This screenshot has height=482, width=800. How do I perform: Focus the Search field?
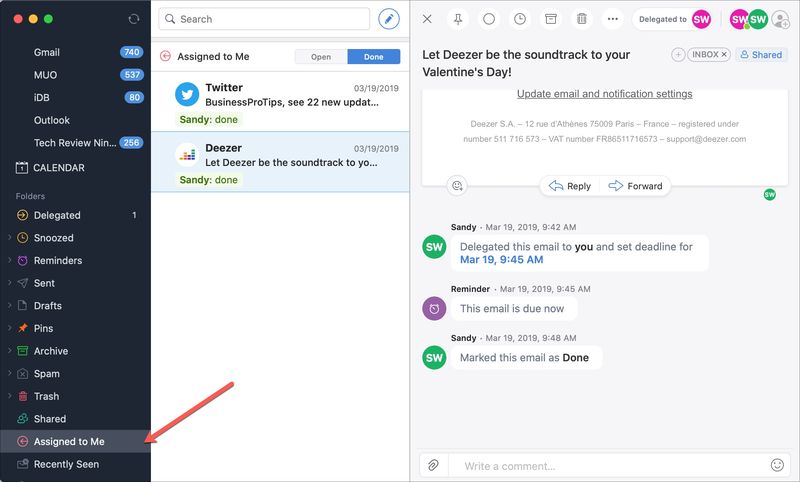tap(264, 19)
